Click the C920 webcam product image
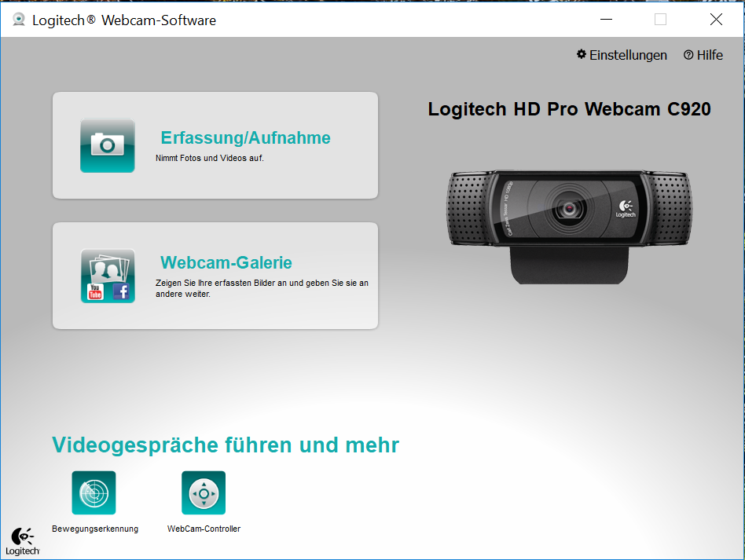This screenshot has height=560, width=745. (x=569, y=227)
